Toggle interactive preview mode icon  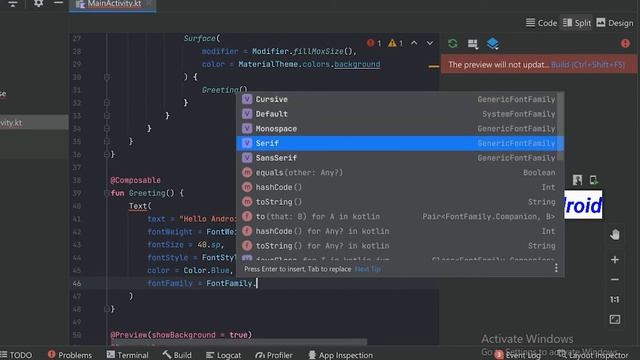click(473, 44)
